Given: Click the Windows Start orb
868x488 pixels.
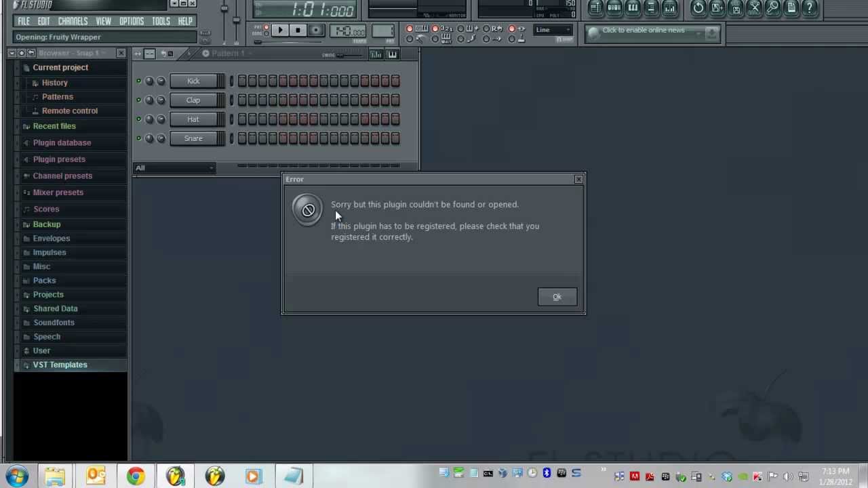Looking at the screenshot, I should point(16,476).
